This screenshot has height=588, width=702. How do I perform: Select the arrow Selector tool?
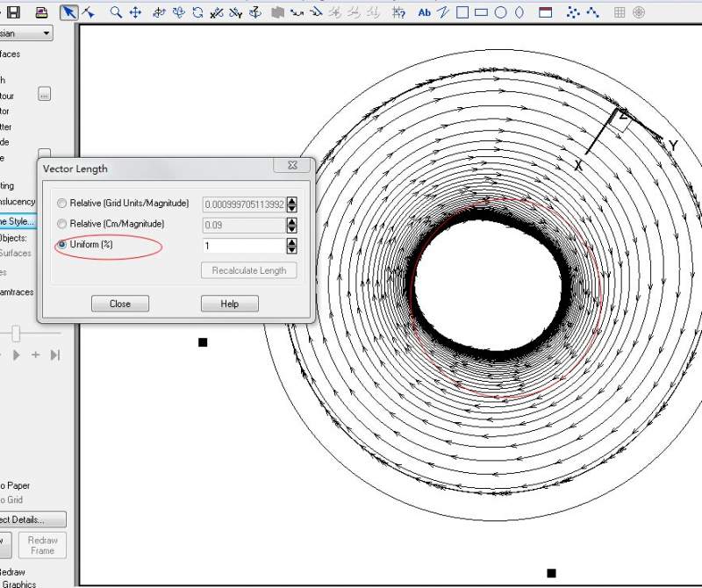tap(68, 12)
